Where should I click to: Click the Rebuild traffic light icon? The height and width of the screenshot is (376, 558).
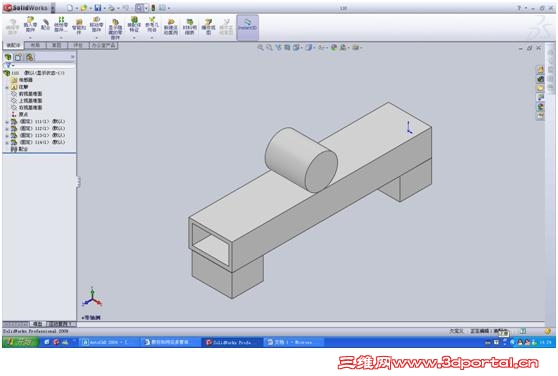[153, 7]
